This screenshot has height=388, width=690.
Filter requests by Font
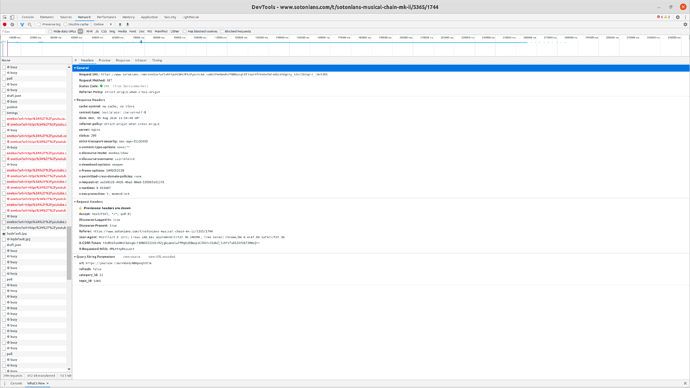pos(132,32)
